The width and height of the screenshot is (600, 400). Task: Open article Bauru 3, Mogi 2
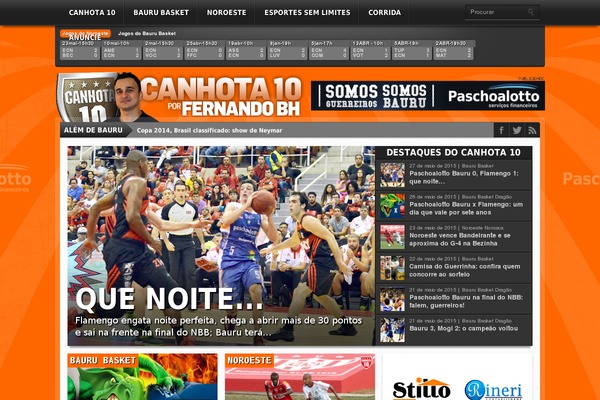click(463, 328)
